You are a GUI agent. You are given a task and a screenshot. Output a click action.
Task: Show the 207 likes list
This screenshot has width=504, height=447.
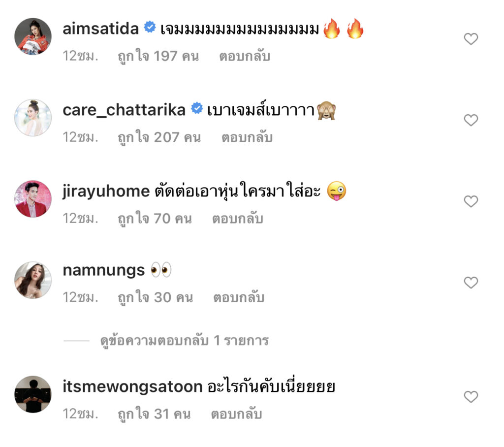point(159,137)
